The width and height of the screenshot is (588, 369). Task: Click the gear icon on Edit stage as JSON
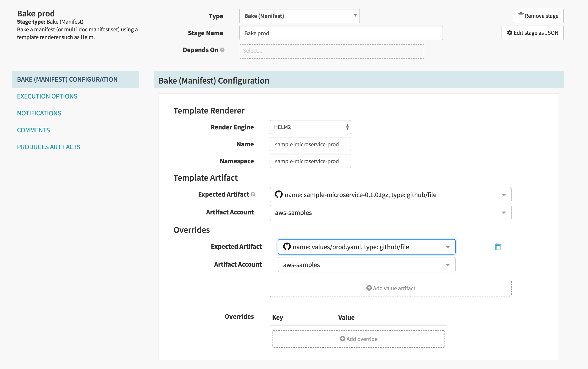[x=509, y=33]
